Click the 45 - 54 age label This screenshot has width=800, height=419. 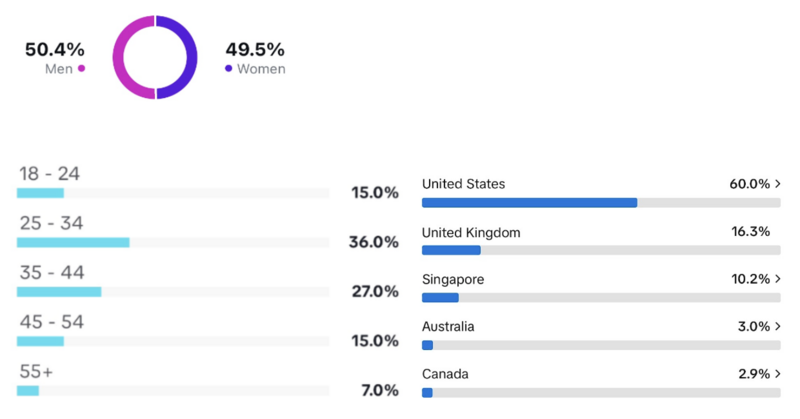(52, 322)
